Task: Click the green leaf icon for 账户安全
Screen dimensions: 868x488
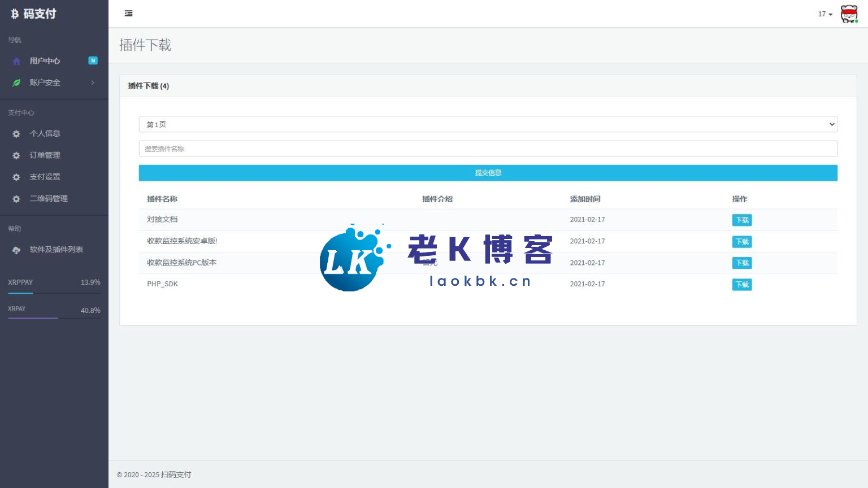Action: tap(16, 82)
